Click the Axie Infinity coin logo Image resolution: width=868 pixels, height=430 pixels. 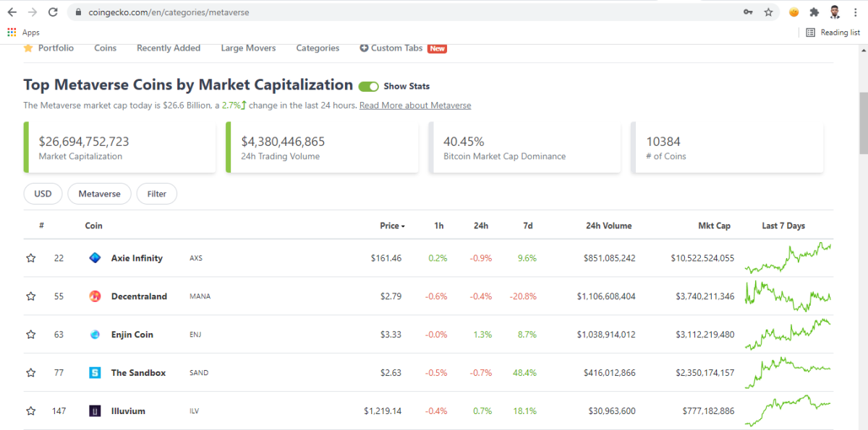click(x=95, y=257)
